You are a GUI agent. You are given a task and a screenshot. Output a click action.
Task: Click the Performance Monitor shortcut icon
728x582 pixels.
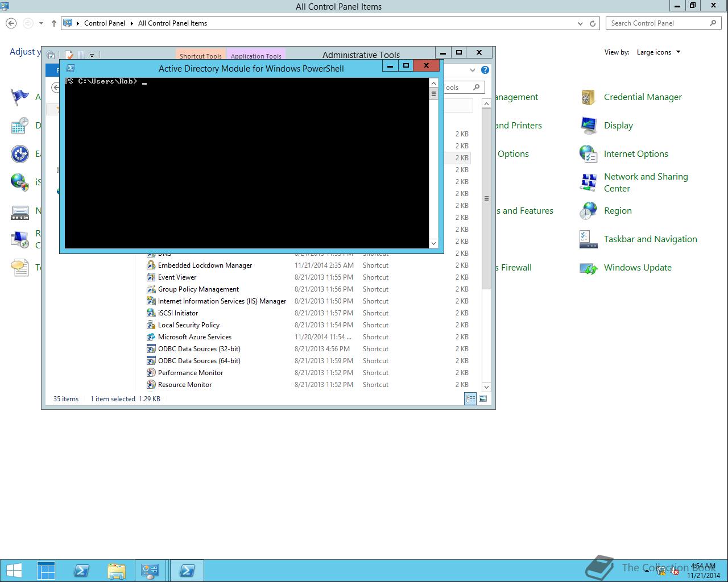point(151,373)
